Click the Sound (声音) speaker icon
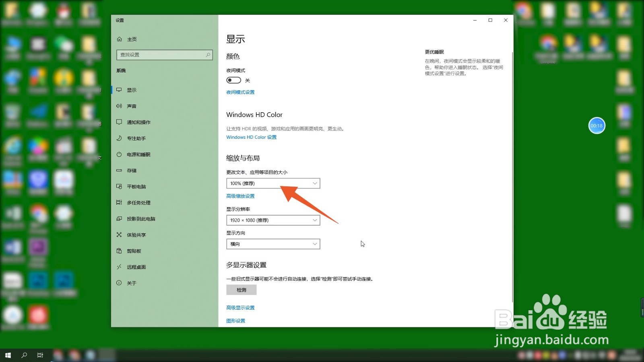The height and width of the screenshot is (362, 644). pyautogui.click(x=119, y=106)
